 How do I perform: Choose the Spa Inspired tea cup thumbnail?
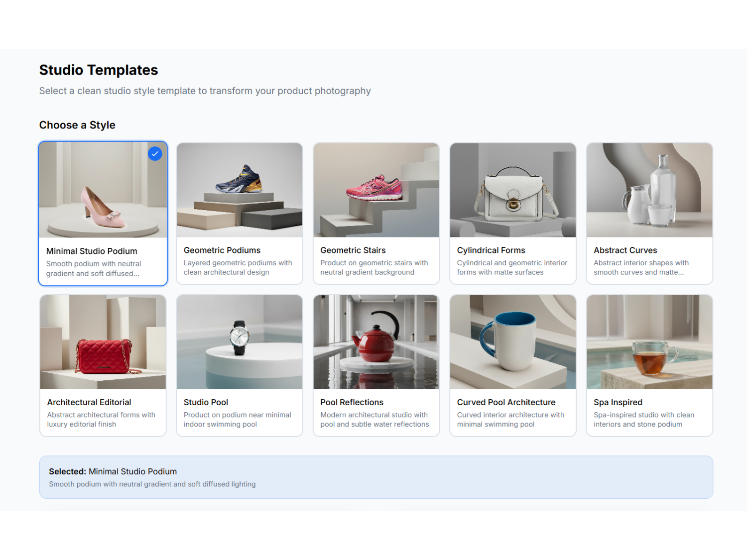649,342
